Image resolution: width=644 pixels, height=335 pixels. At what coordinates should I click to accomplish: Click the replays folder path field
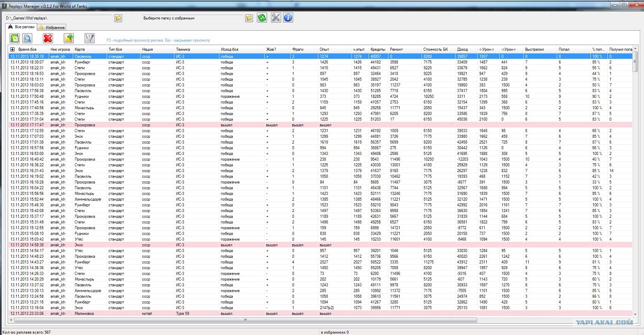click(59, 18)
